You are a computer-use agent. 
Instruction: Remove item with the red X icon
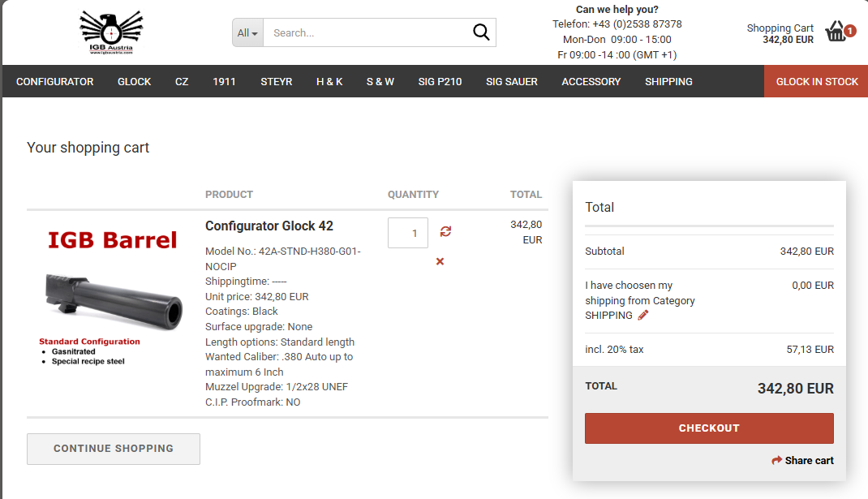click(440, 261)
